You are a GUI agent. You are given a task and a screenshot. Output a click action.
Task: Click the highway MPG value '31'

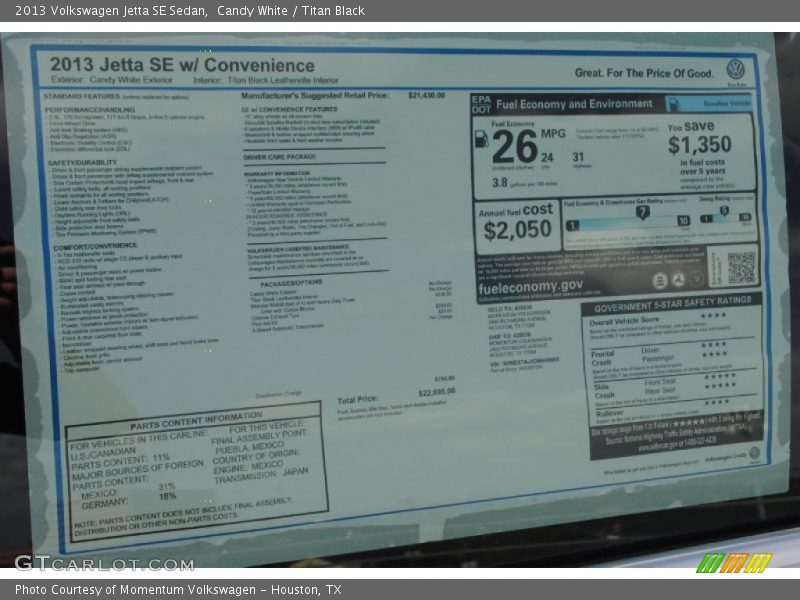[578, 157]
